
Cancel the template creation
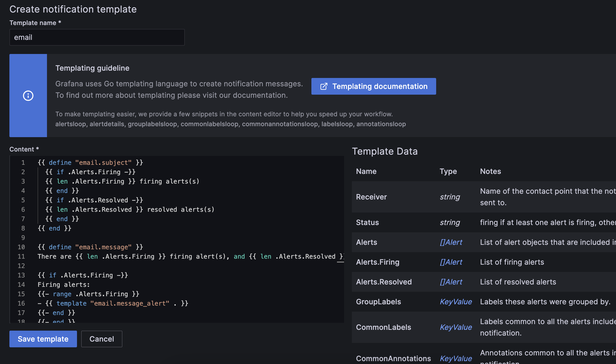click(x=102, y=339)
